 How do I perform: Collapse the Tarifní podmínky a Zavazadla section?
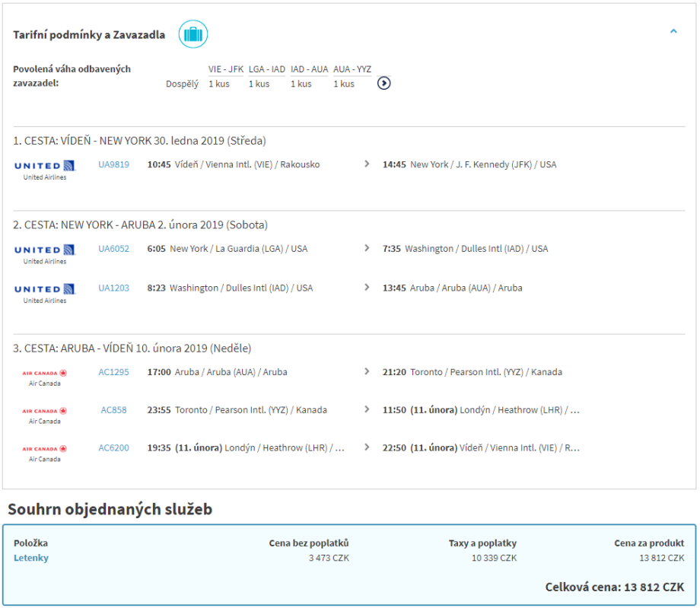coord(673,32)
